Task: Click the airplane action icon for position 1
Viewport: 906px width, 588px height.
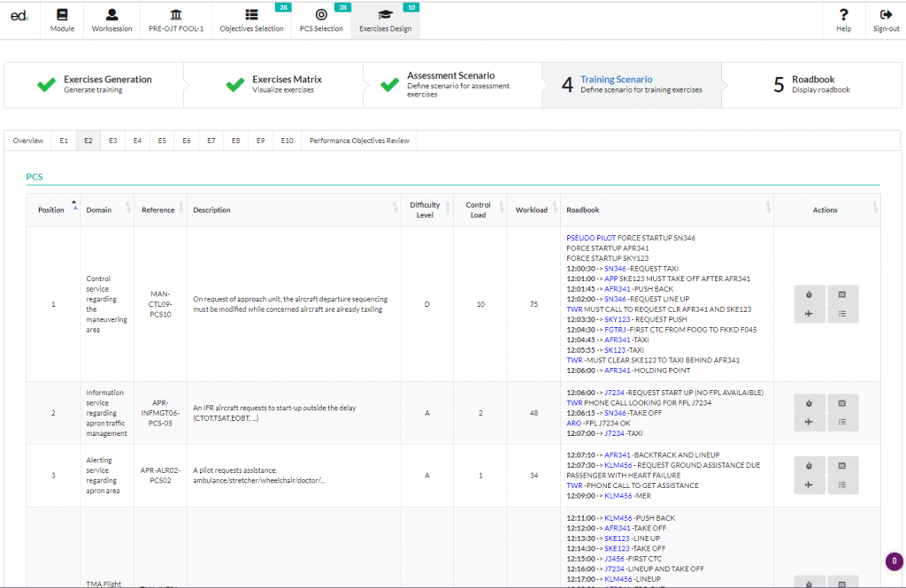Action: pyautogui.click(x=809, y=314)
